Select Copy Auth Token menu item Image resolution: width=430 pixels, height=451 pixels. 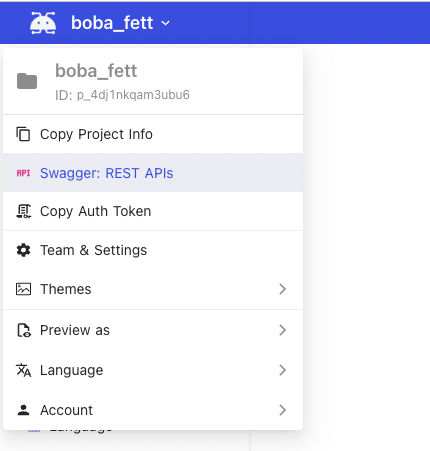tap(153, 211)
